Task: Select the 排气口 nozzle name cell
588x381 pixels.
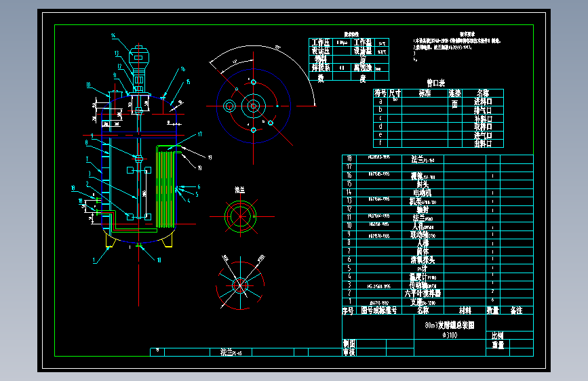Action: (483, 111)
